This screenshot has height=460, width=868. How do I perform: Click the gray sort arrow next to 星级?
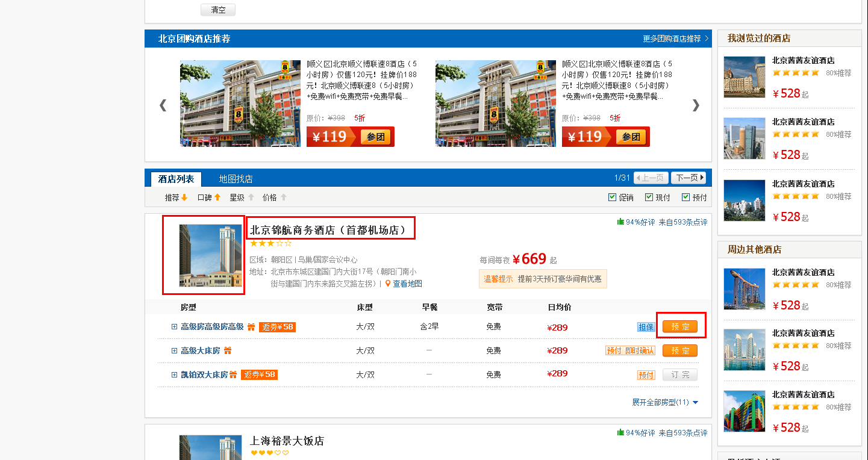(251, 197)
